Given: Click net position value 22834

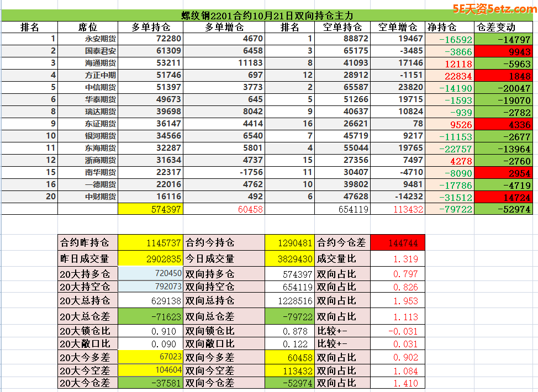Looking at the screenshot, I should tap(450, 76).
